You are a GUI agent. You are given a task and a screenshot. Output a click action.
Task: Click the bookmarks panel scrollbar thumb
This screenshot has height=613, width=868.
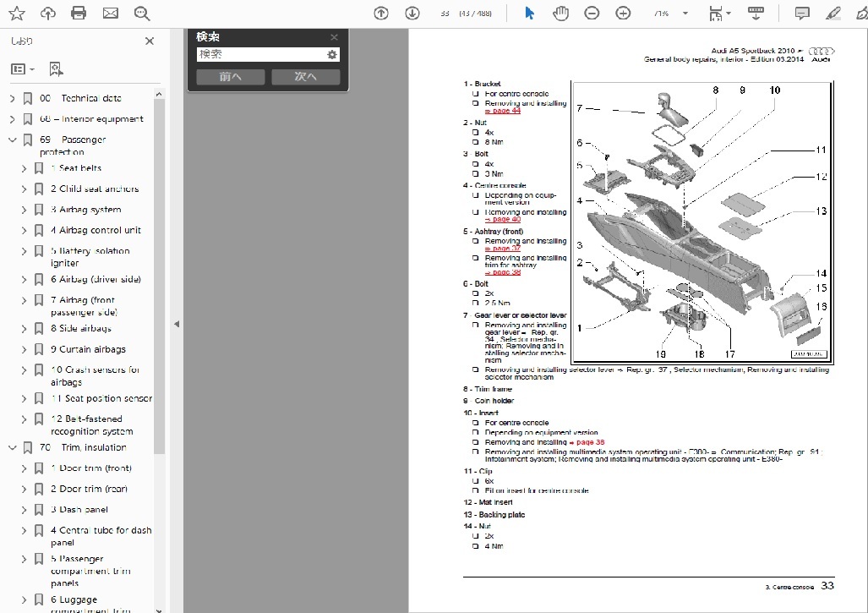159,276
